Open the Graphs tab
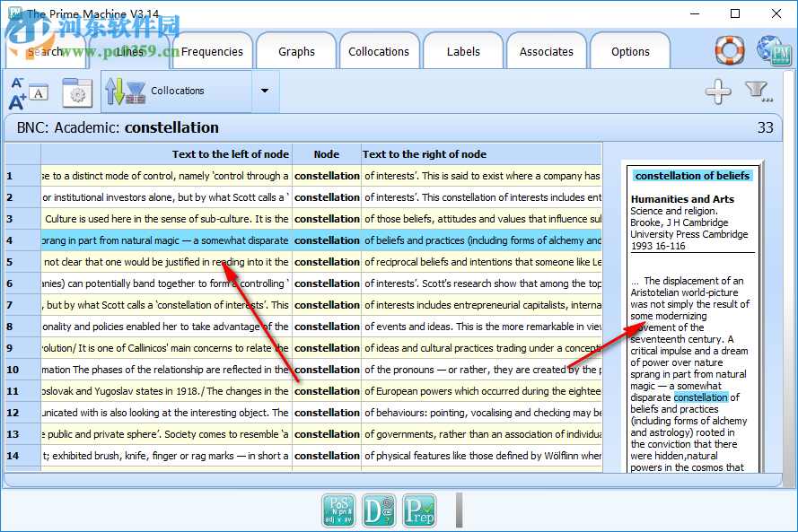Image resolution: width=798 pixels, height=532 pixels. tap(296, 51)
